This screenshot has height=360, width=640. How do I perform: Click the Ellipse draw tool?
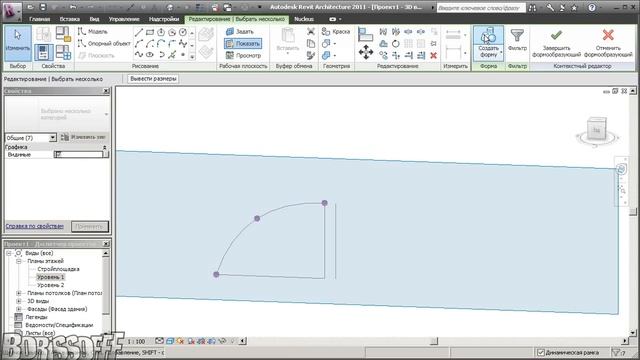(150, 55)
